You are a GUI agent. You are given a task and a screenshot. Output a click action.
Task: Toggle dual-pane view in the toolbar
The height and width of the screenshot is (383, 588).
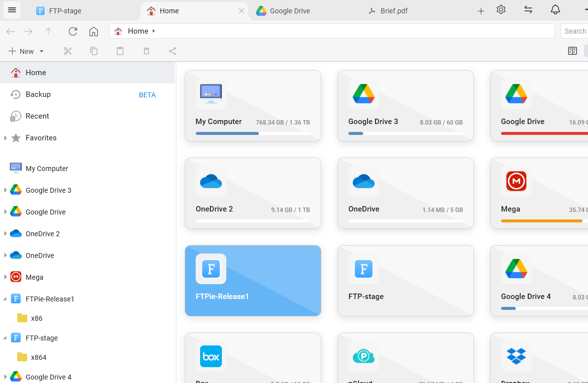click(x=572, y=51)
